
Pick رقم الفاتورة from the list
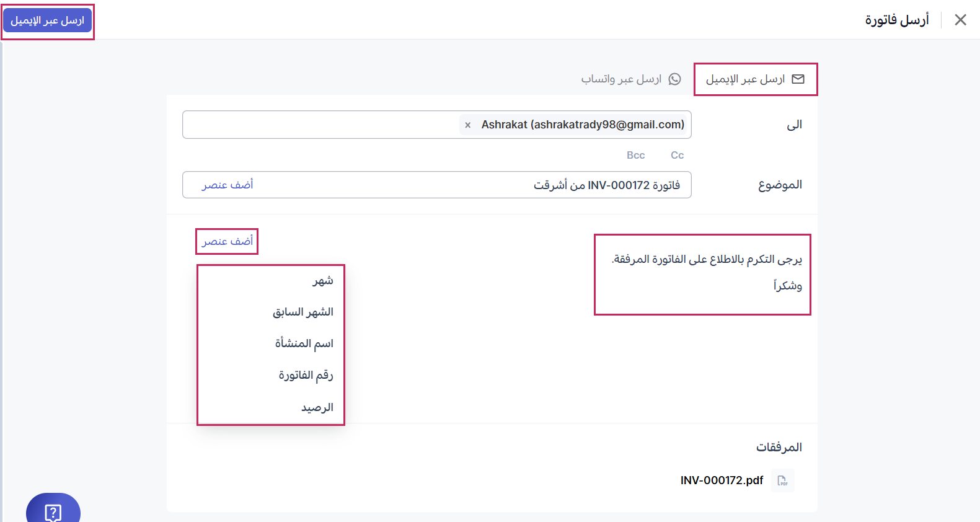[x=306, y=375]
